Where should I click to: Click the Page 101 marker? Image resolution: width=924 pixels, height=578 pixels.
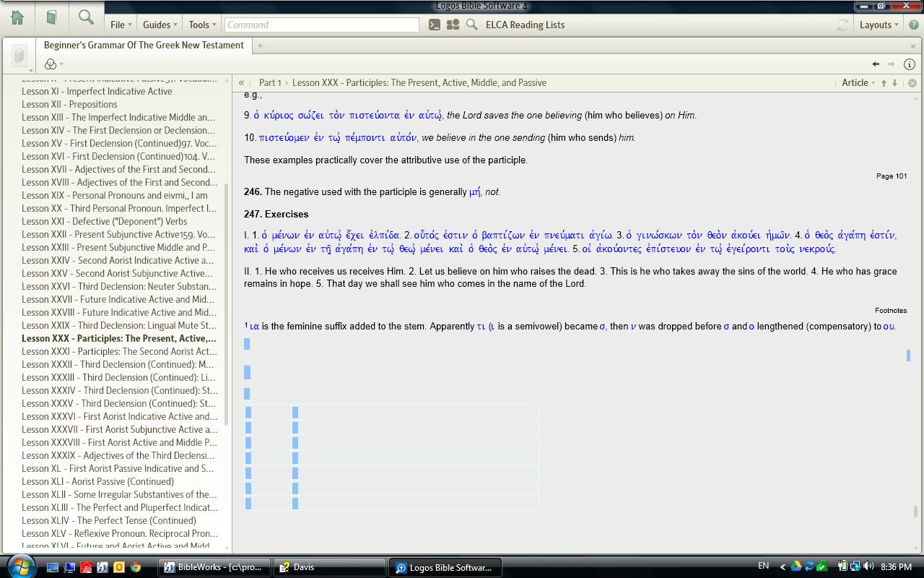pyautogui.click(x=892, y=176)
